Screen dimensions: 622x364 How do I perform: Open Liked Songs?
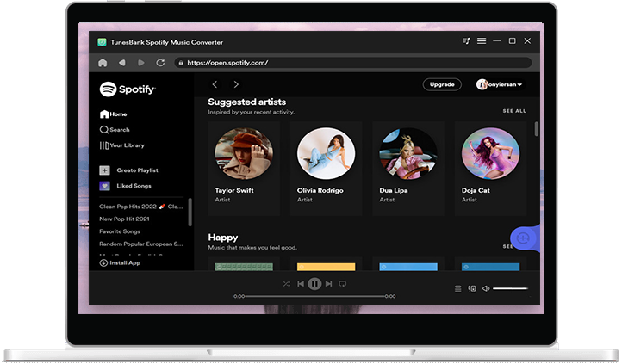click(134, 186)
